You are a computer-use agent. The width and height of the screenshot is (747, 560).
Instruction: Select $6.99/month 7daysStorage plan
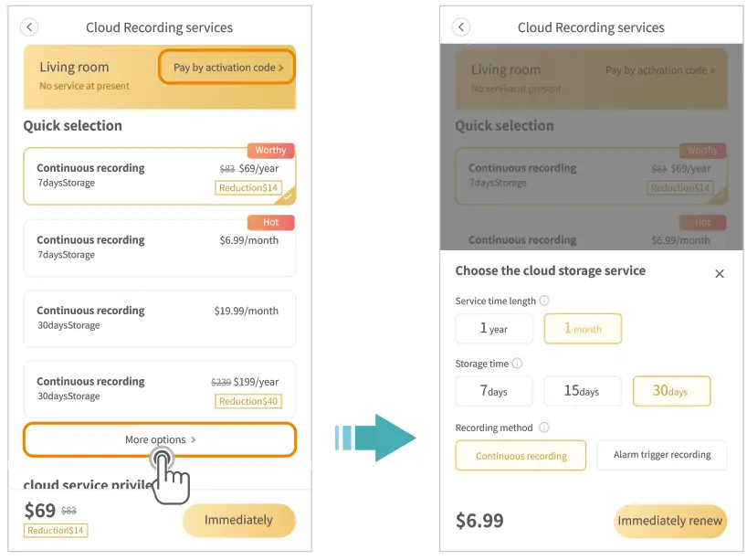160,247
